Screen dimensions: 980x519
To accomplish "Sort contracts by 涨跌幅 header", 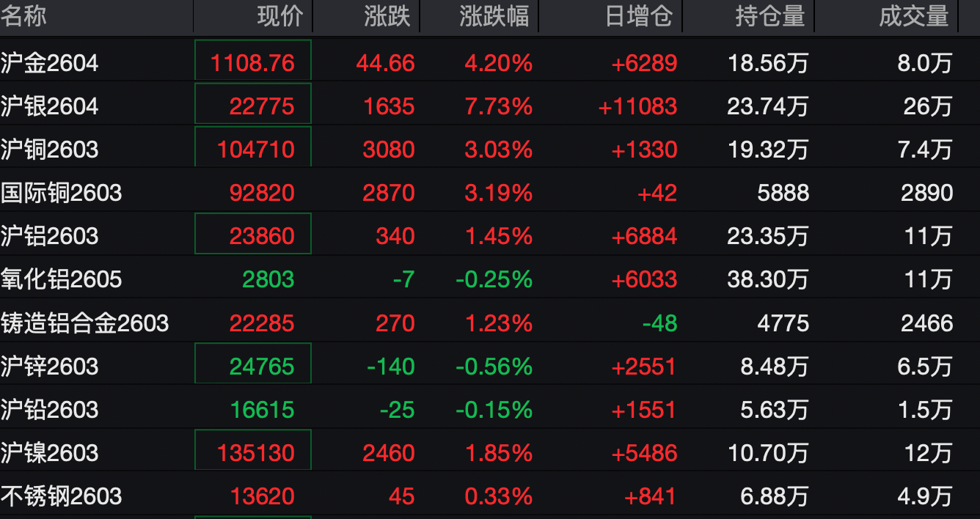I will pyautogui.click(x=494, y=16).
